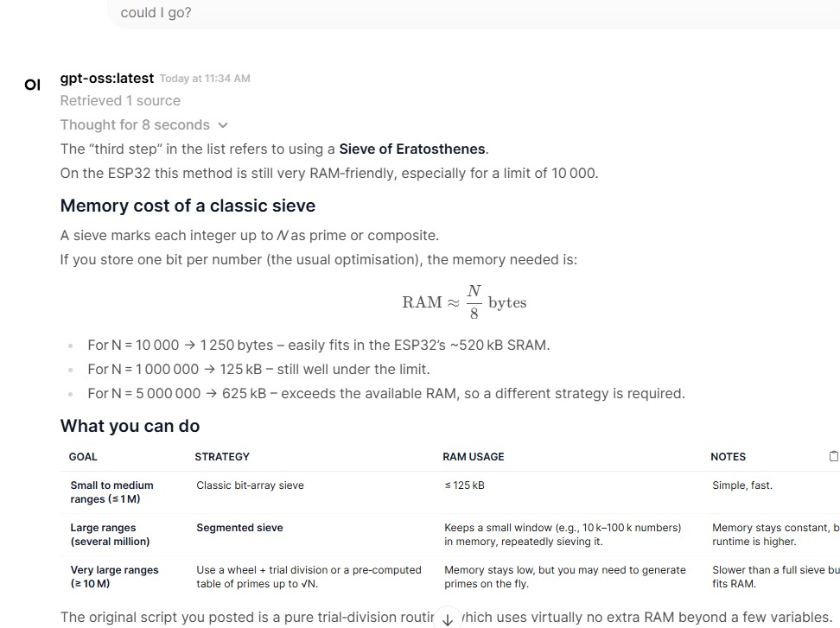The image size is (840, 628).
Task: Click the 'Today at 11:34 AM' timestamp
Action: (x=205, y=79)
